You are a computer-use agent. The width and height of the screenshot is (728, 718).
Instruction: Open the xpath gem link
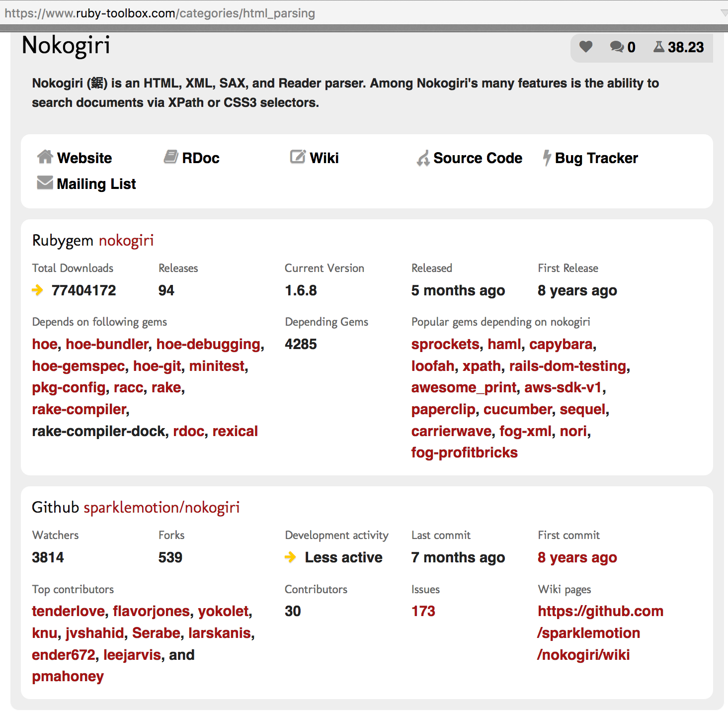(482, 366)
